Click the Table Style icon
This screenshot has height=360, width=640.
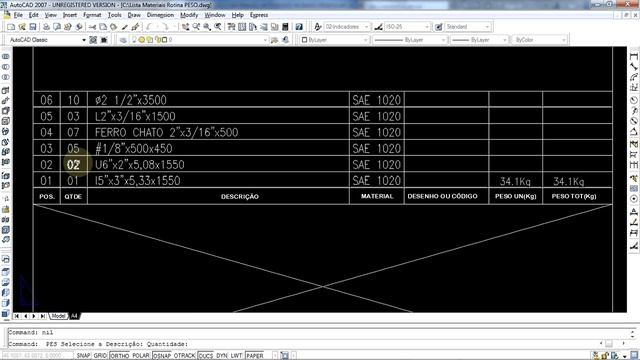tap(438, 27)
